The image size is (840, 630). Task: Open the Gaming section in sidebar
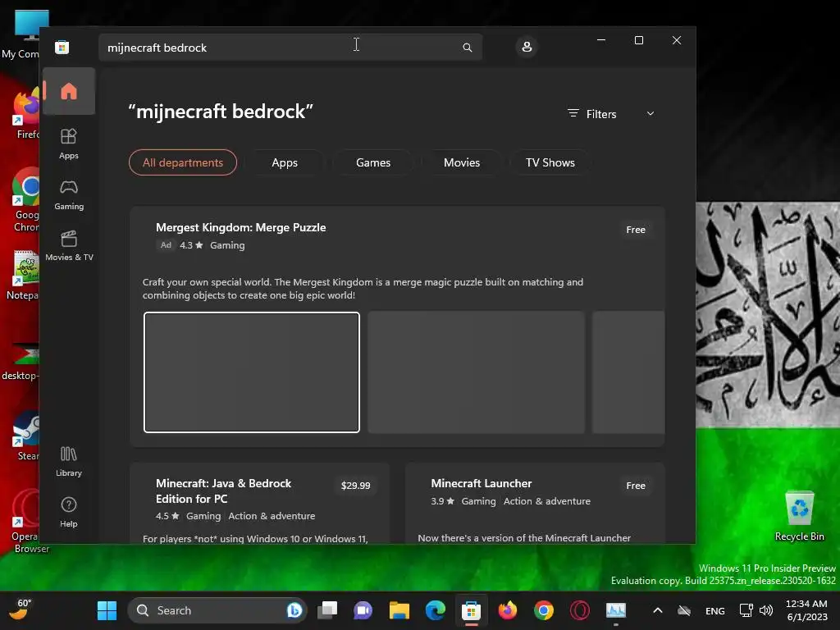coord(69,195)
